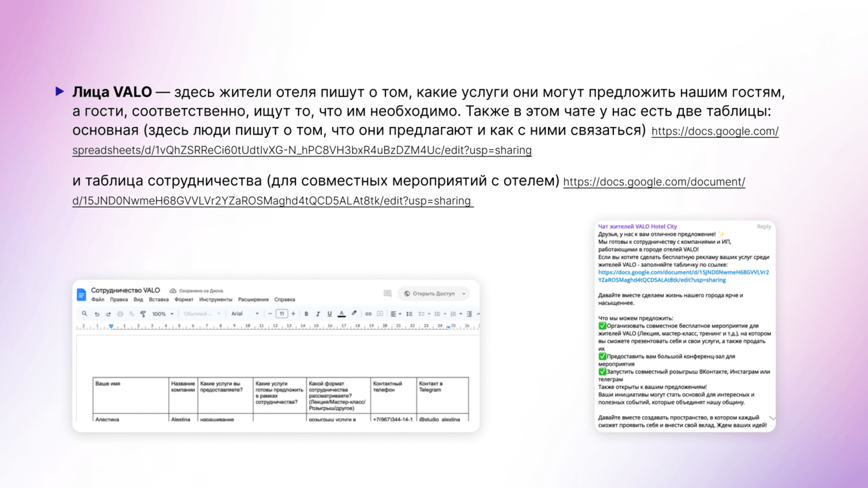Open the paragraph style dropdown

click(202, 314)
